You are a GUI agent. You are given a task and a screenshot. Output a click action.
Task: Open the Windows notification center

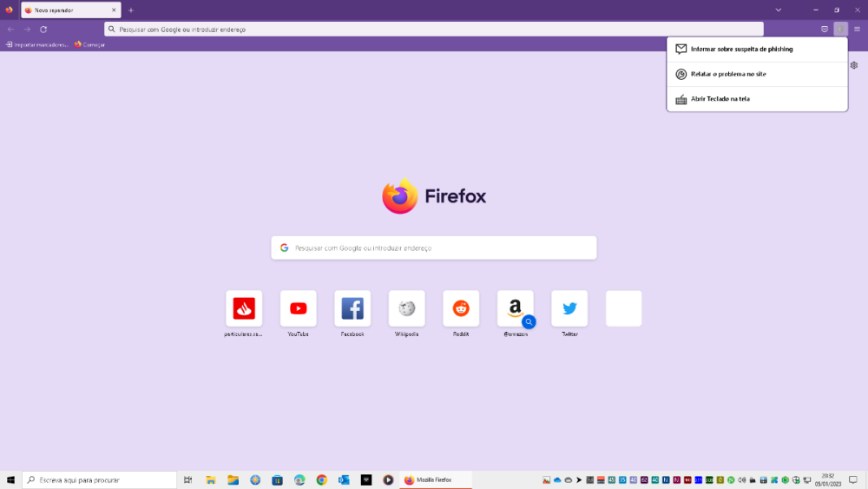pos(853,480)
